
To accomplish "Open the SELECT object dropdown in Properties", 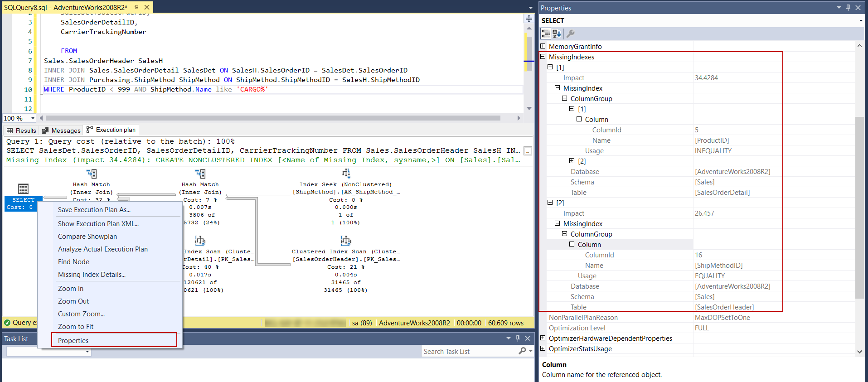I will pyautogui.click(x=861, y=21).
